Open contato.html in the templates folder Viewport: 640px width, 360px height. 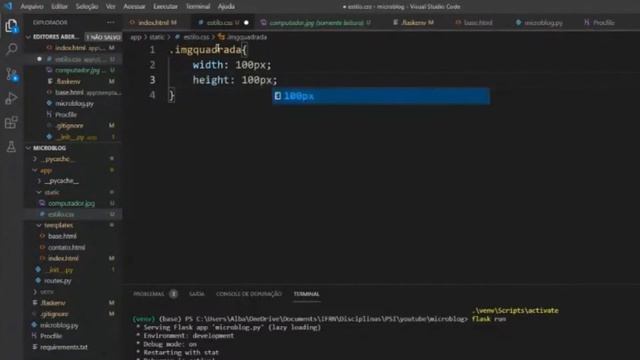(x=67, y=247)
